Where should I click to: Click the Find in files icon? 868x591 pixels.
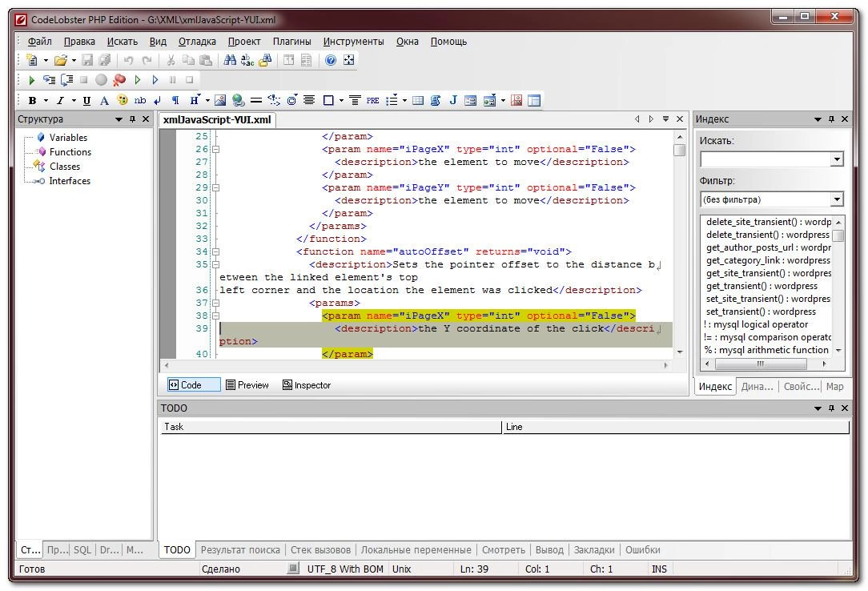click(266, 60)
